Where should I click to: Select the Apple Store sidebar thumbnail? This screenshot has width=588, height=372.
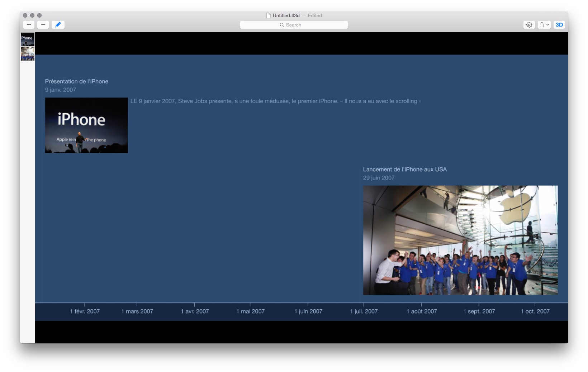[x=28, y=54]
